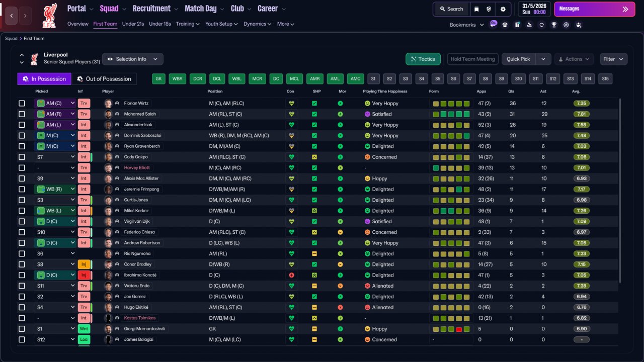Click Giorgi Mamardashvili's form squares

coord(451,329)
